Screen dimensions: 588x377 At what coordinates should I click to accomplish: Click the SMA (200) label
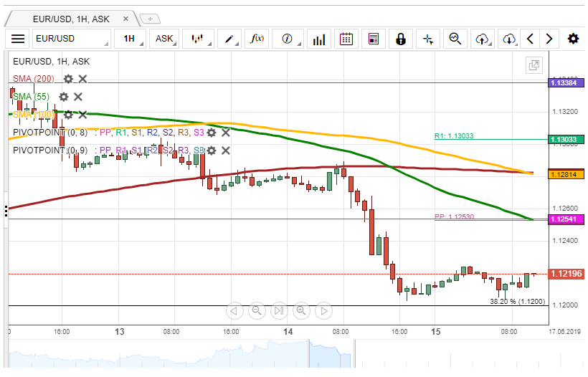(34, 79)
